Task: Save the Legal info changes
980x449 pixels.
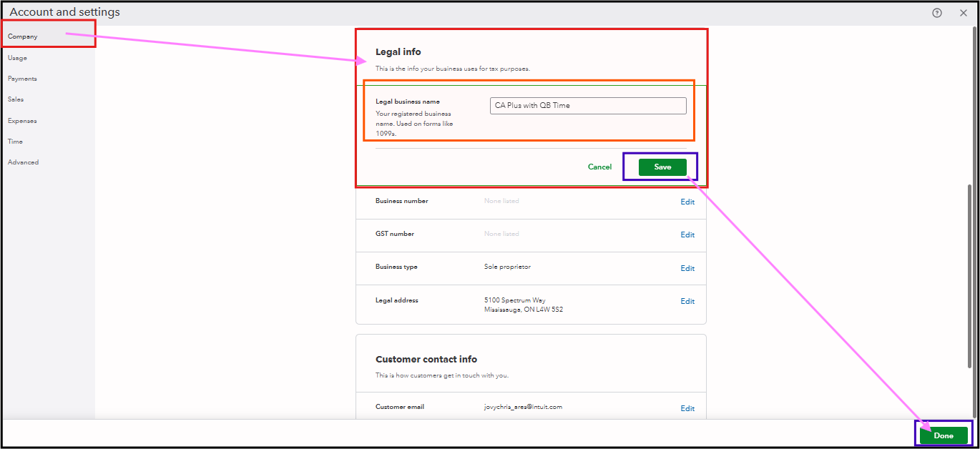Action: coord(662,167)
